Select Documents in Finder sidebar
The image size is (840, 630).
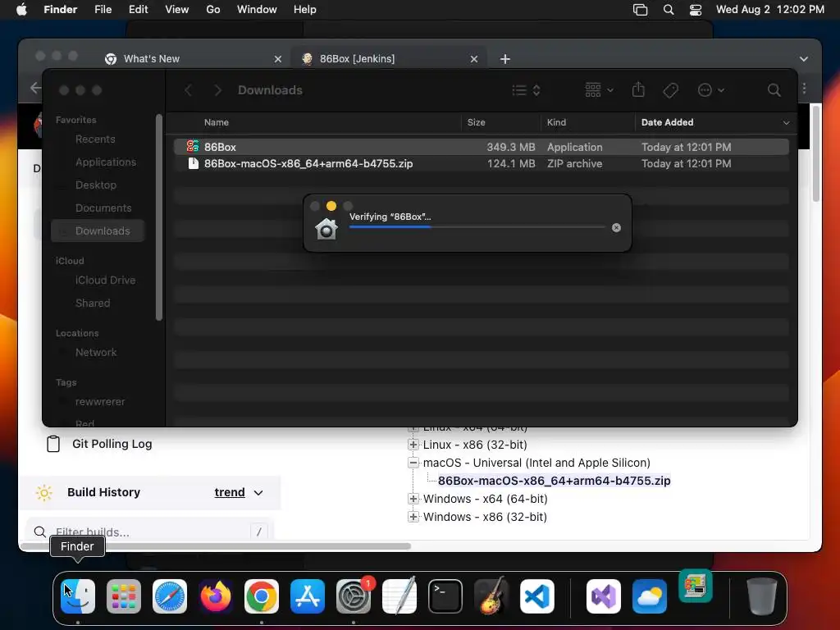pyautogui.click(x=103, y=208)
